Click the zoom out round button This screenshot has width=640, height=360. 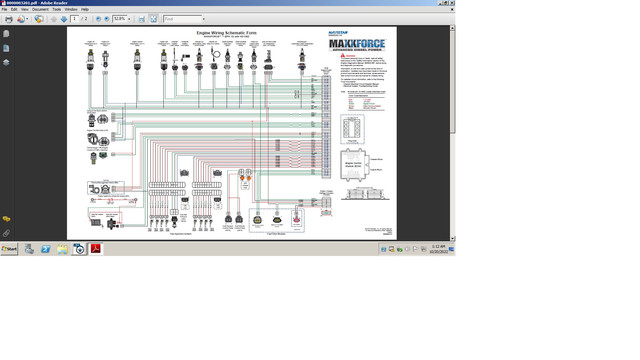click(x=98, y=19)
